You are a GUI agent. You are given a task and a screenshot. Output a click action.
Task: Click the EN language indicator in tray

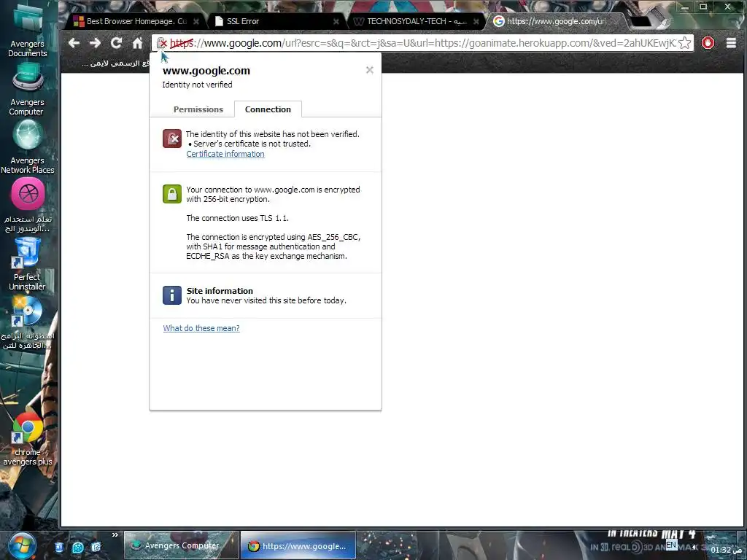pos(671,545)
